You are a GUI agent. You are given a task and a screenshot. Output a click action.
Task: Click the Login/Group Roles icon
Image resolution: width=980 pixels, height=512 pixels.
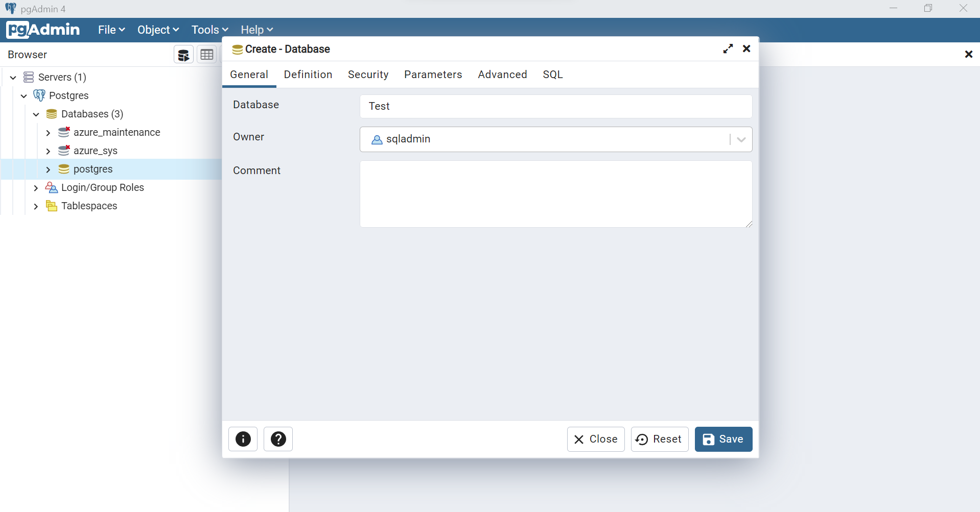click(52, 187)
